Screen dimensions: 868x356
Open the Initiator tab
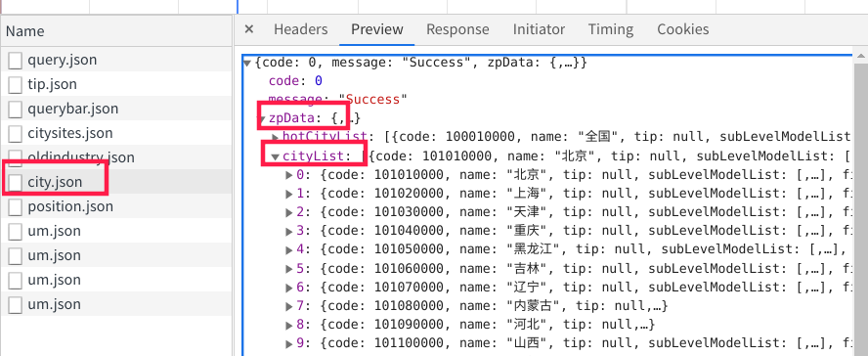point(539,29)
